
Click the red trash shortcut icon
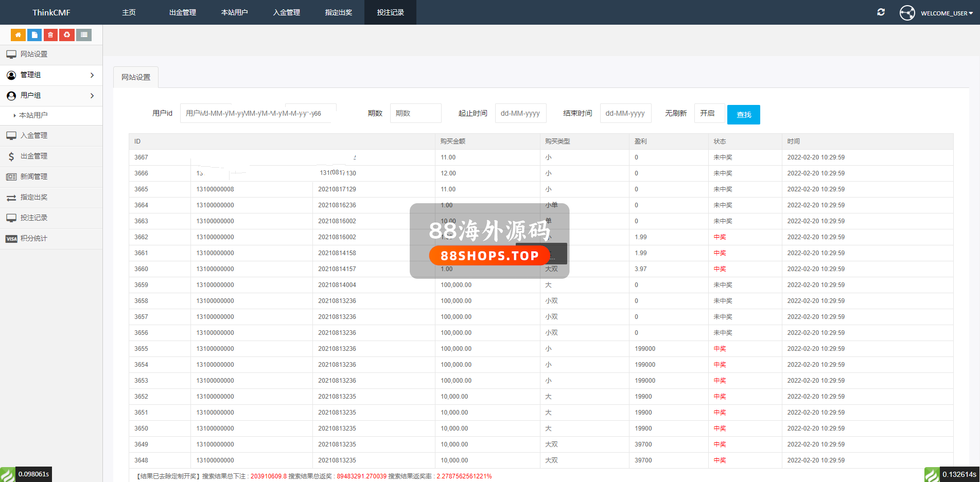tap(50, 35)
